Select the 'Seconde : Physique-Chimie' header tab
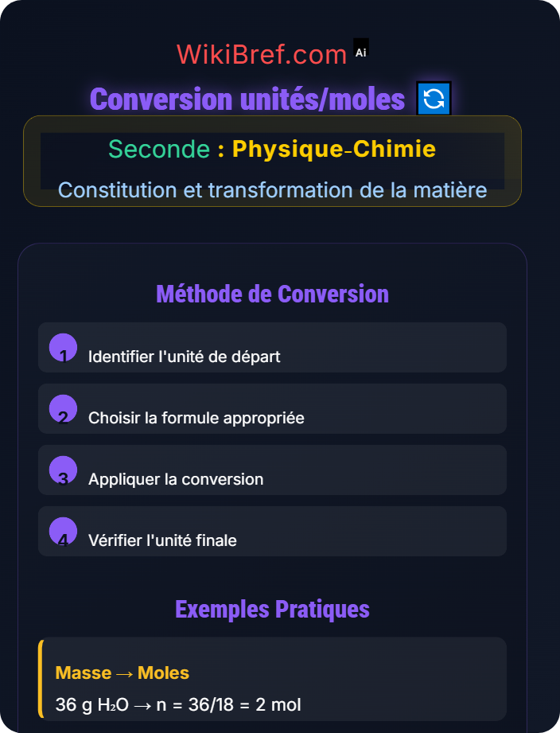The width and height of the screenshot is (560, 733). click(272, 149)
